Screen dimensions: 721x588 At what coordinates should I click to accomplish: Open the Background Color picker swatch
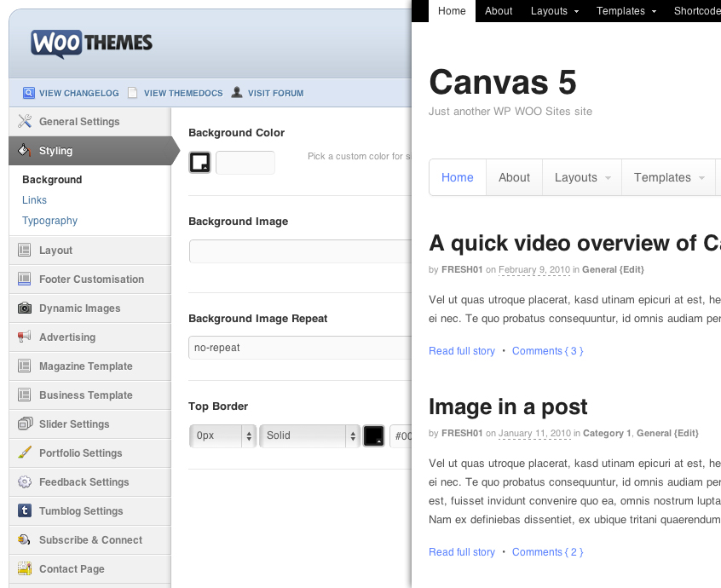pos(200,162)
